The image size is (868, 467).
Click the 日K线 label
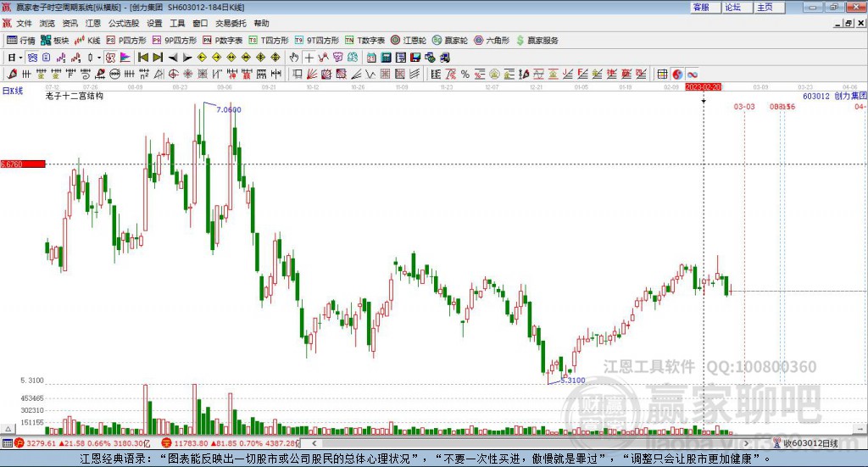coord(13,91)
